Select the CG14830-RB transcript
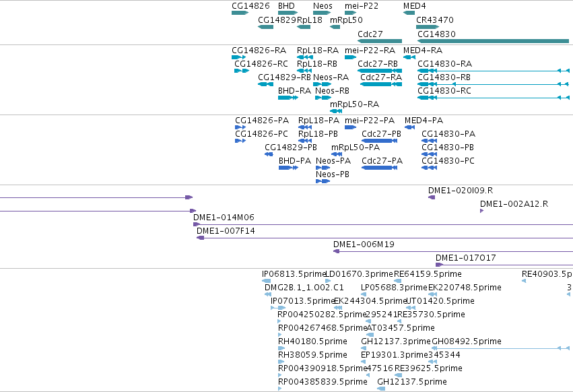The height and width of the screenshot is (392, 573). (494, 84)
